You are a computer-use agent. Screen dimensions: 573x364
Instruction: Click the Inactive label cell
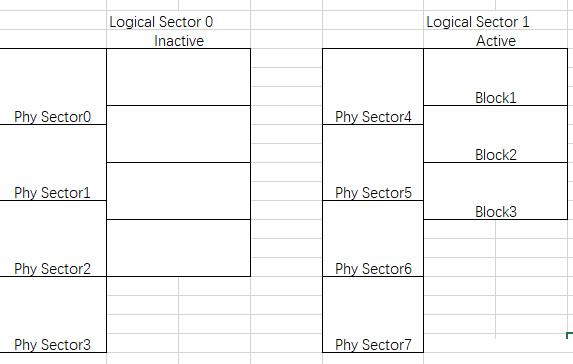[179, 41]
